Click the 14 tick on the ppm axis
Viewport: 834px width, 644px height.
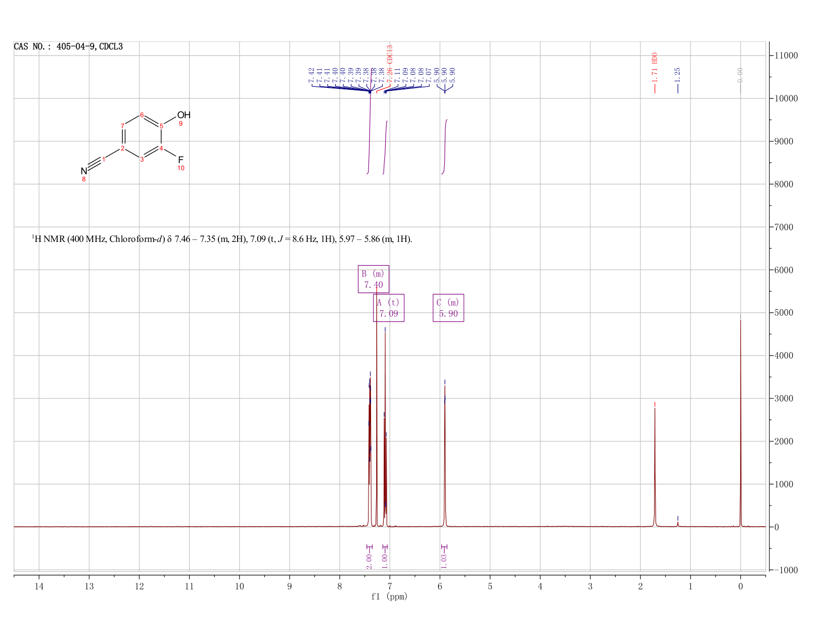(x=39, y=586)
